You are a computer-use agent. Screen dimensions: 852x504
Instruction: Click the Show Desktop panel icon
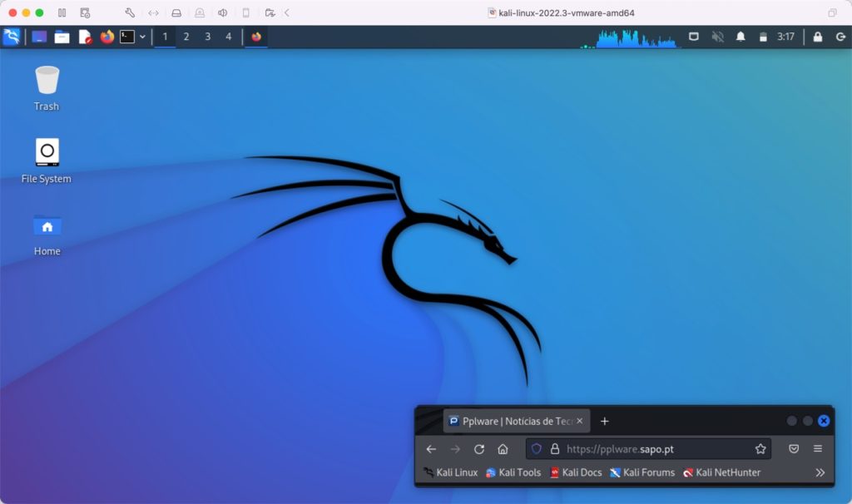pyautogui.click(x=39, y=37)
